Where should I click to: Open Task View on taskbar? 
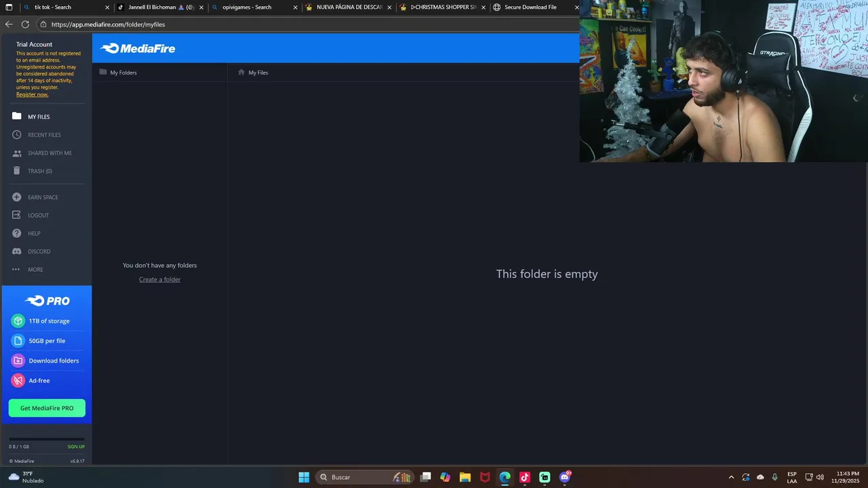tap(426, 477)
